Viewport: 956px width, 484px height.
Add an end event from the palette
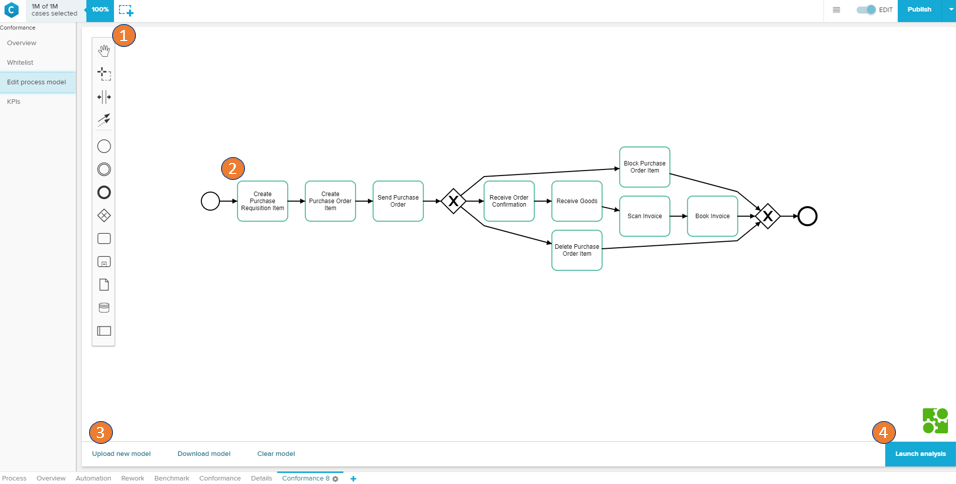click(104, 193)
